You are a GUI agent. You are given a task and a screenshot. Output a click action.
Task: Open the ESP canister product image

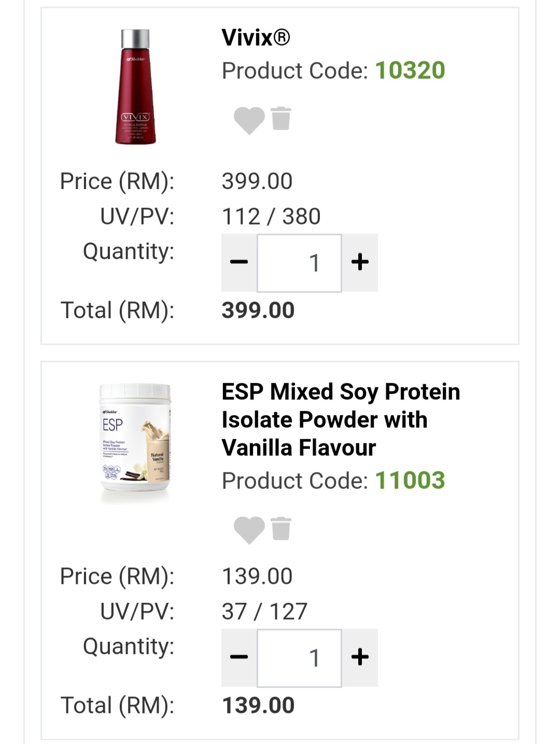coord(135,443)
